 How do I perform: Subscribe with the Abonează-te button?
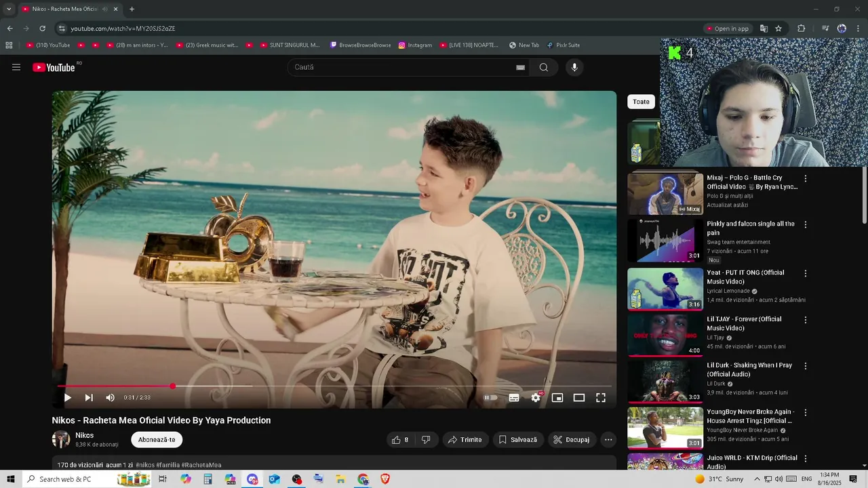tap(157, 440)
